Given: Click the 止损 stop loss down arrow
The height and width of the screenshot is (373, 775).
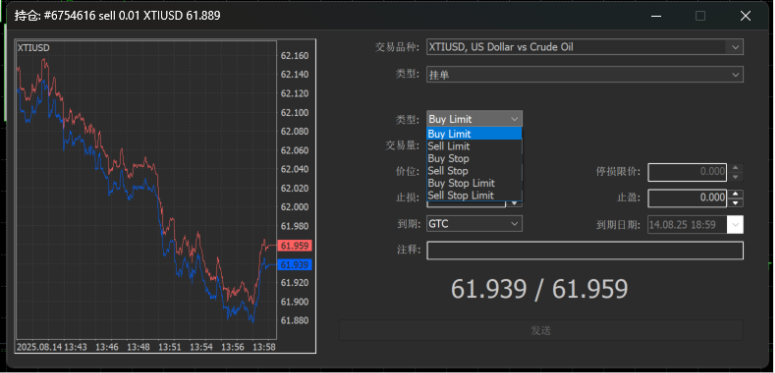Looking at the screenshot, I should (515, 203).
